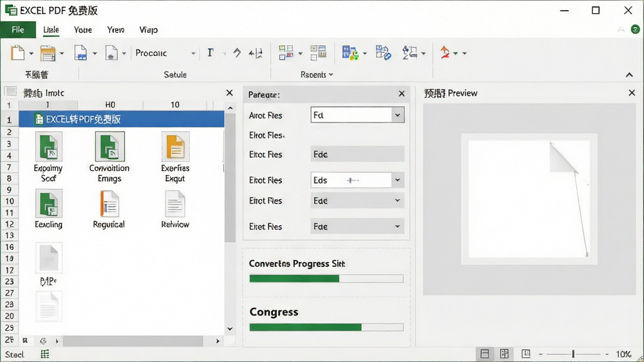The width and height of the screenshot is (644, 362).
Task: Open the File tab
Action: tap(18, 30)
